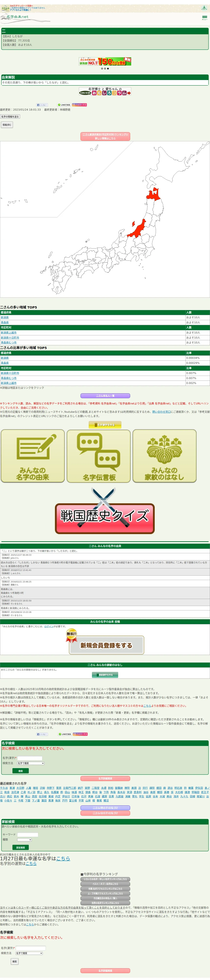The width and height of the screenshot is (210, 980).
Task: Focus the 家紋検索 キーワード field
Action: pos(28,835)
